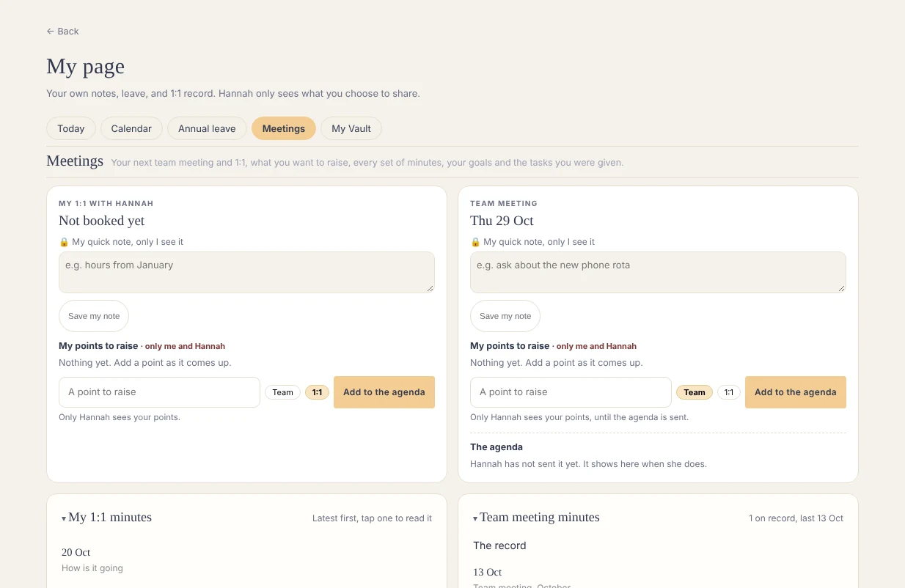Image resolution: width=905 pixels, height=588 pixels.
Task: Go back using the Back link
Action: [62, 31]
